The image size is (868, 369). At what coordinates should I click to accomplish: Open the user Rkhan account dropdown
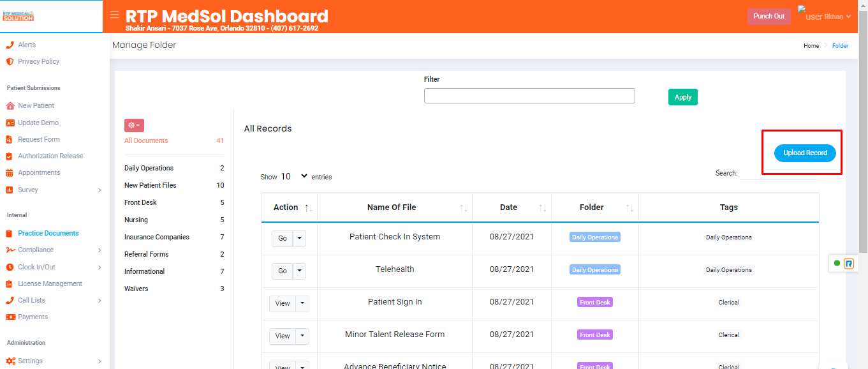tap(825, 16)
